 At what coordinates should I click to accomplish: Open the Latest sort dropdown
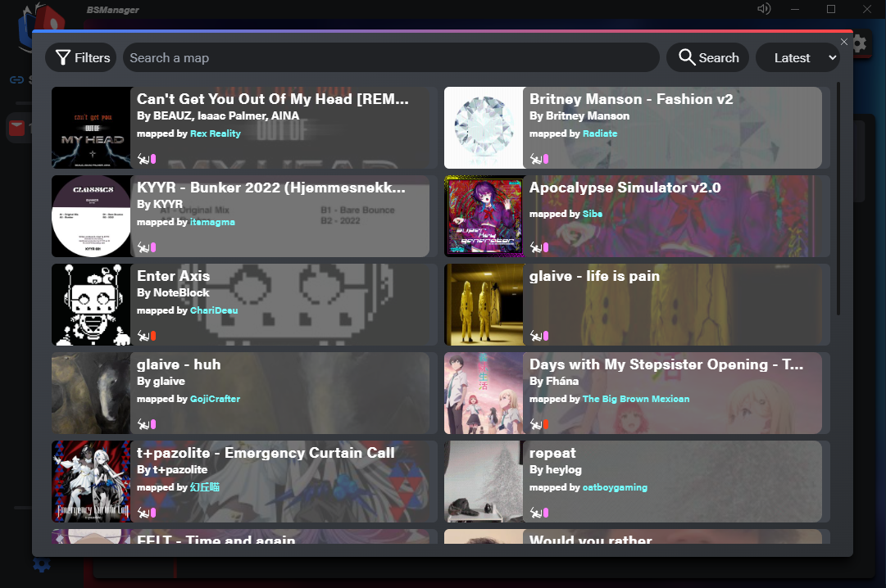pos(797,57)
